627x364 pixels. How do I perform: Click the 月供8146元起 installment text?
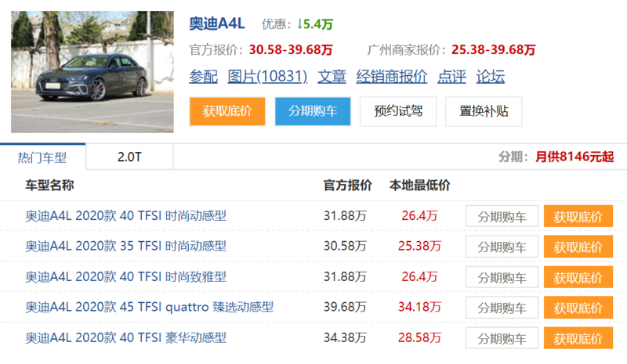point(574,157)
